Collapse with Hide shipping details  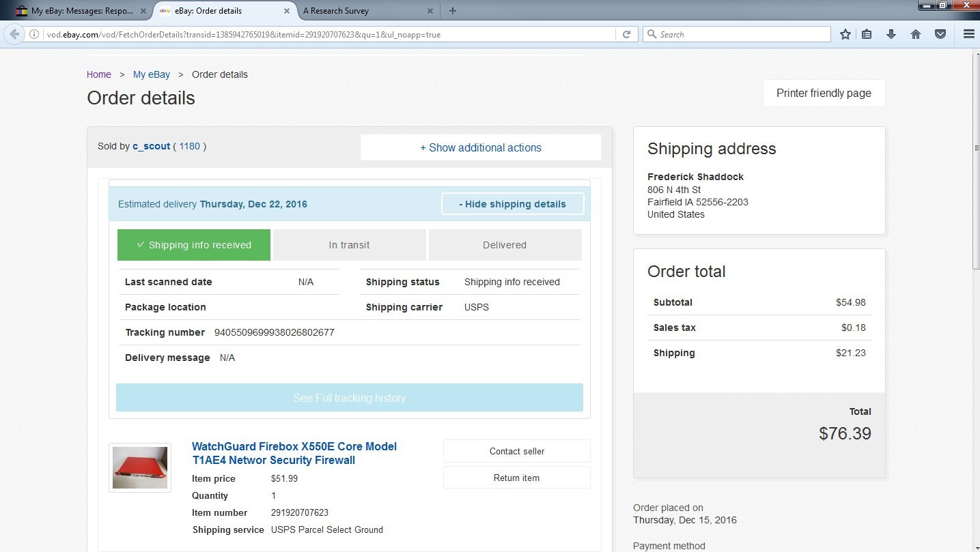pyautogui.click(x=512, y=204)
